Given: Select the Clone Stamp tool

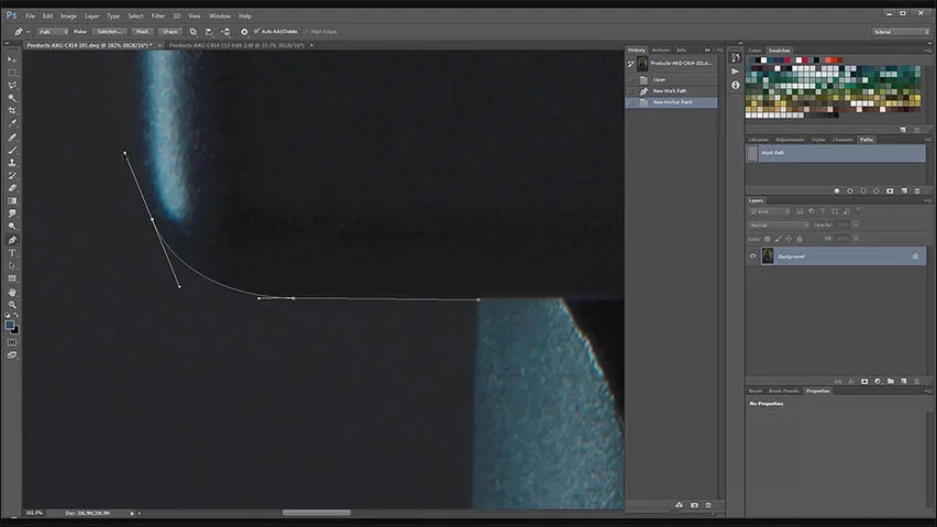Looking at the screenshot, I should point(12,163).
